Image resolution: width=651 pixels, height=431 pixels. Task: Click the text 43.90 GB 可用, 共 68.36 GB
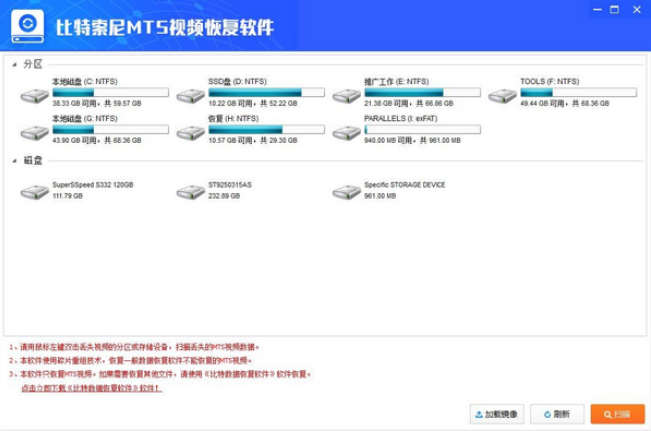click(x=97, y=140)
